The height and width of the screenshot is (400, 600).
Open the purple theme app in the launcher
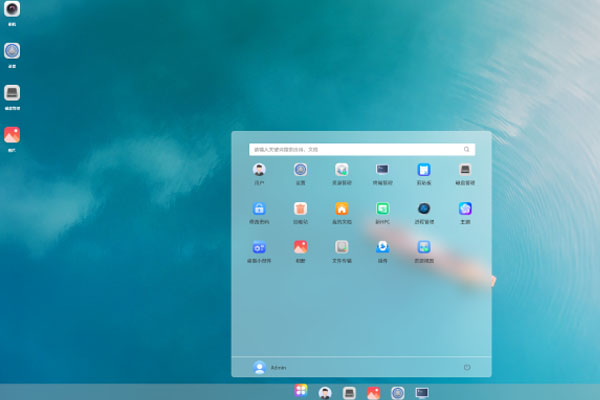[x=465, y=208]
